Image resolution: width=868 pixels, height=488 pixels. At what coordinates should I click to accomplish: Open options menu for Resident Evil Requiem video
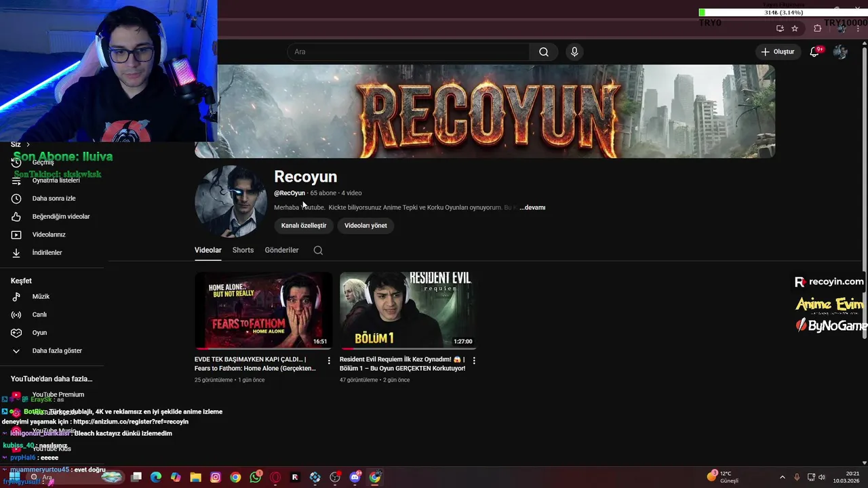[x=474, y=361]
